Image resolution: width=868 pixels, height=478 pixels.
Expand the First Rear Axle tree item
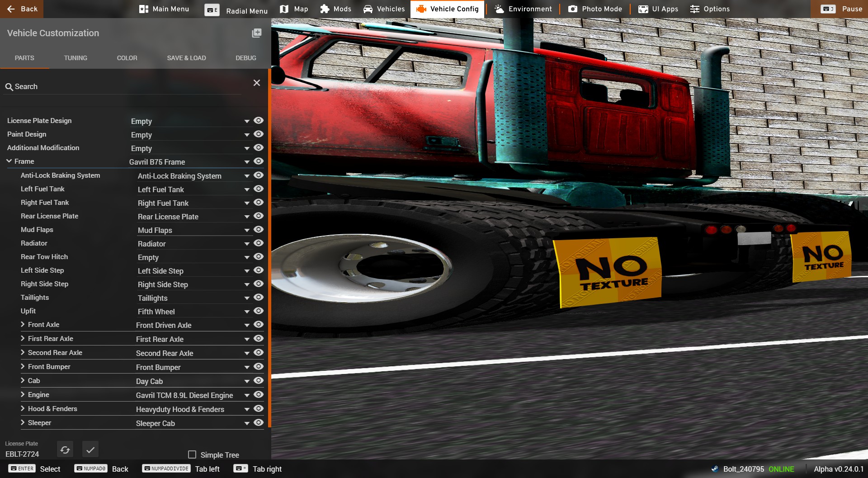pyautogui.click(x=23, y=338)
